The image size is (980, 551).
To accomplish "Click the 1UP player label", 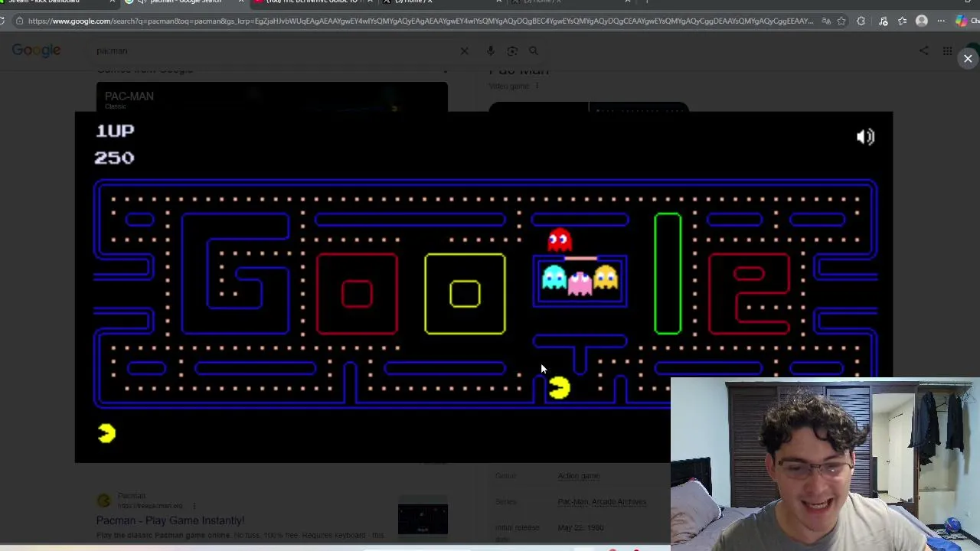I will [115, 131].
